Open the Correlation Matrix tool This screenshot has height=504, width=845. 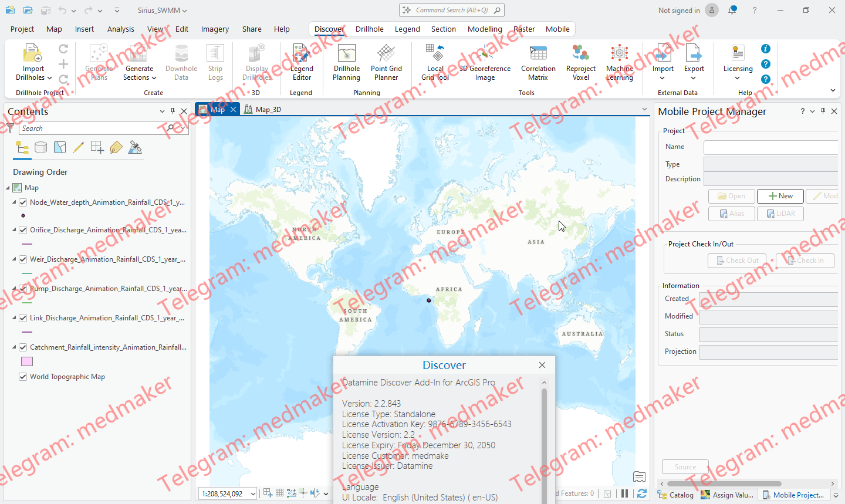pyautogui.click(x=538, y=62)
